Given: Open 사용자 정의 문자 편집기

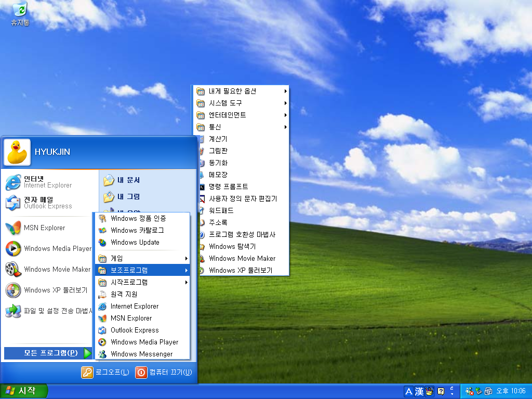Looking at the screenshot, I should (244, 199).
